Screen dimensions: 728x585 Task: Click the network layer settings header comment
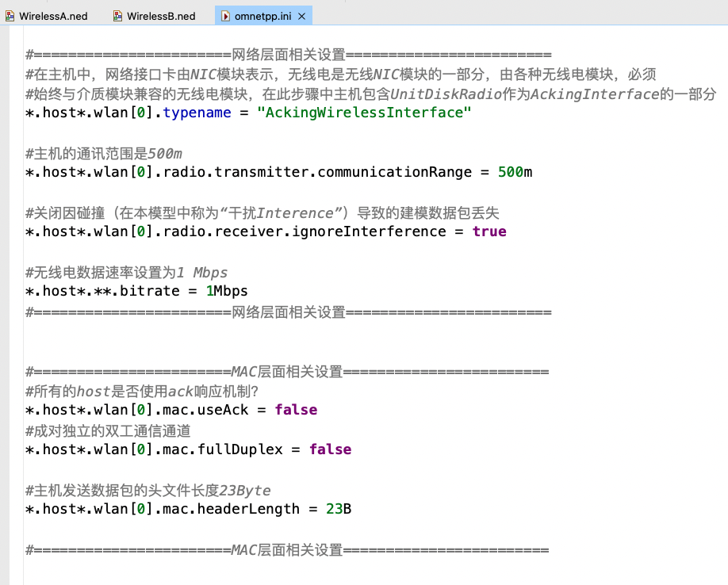[x=288, y=54]
